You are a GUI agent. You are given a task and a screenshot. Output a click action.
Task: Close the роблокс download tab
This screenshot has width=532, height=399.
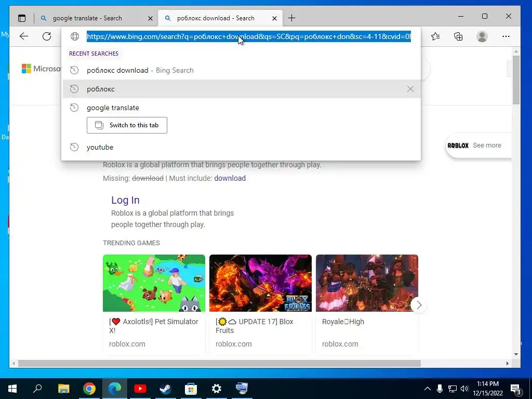coord(274,18)
